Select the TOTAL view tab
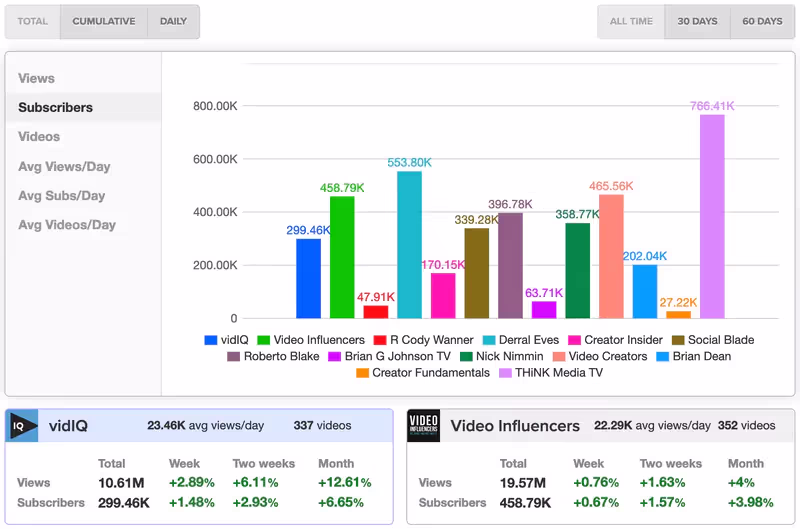800x529 pixels. pos(33,21)
